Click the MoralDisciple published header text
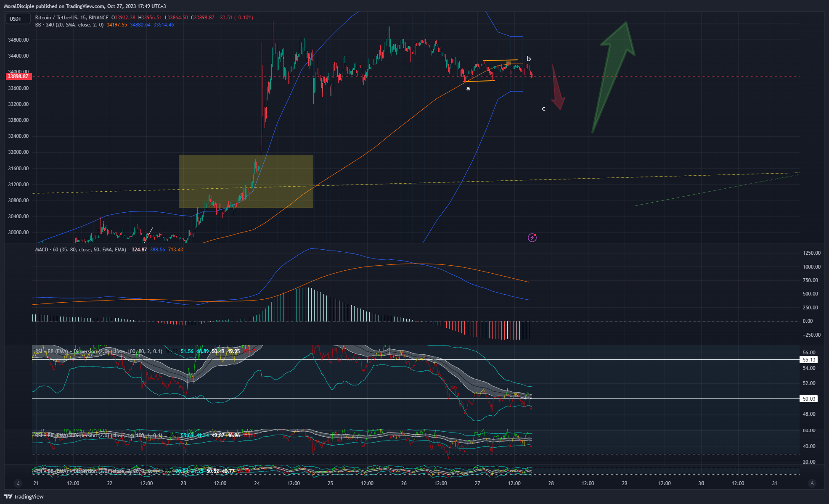This screenshot has height=504, width=829. 85,6
